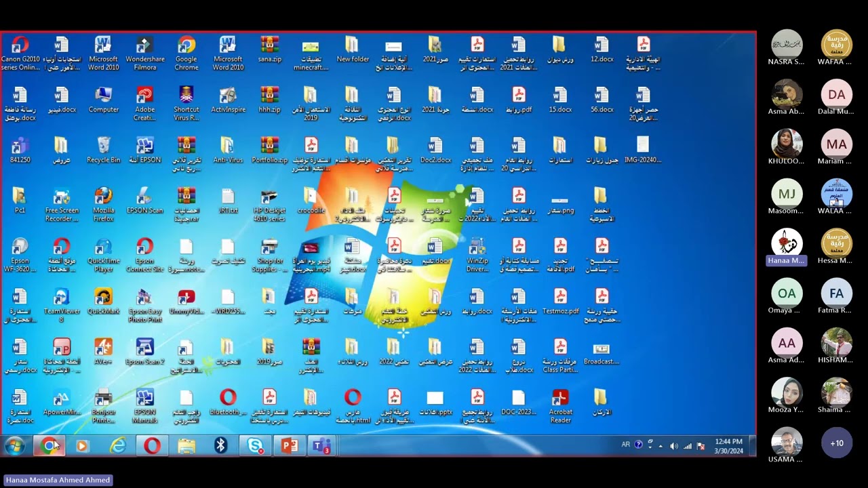Open the Recycle Bin

103,150
